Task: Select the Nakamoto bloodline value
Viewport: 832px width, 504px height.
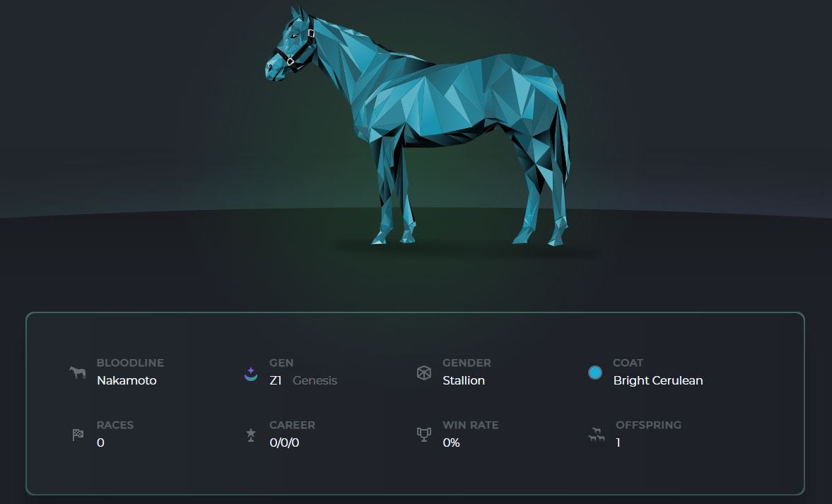Action: click(127, 380)
